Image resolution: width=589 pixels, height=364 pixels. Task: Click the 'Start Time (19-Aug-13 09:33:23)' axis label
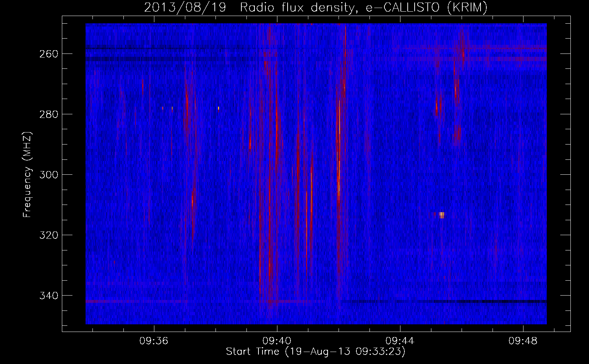pyautogui.click(x=316, y=352)
